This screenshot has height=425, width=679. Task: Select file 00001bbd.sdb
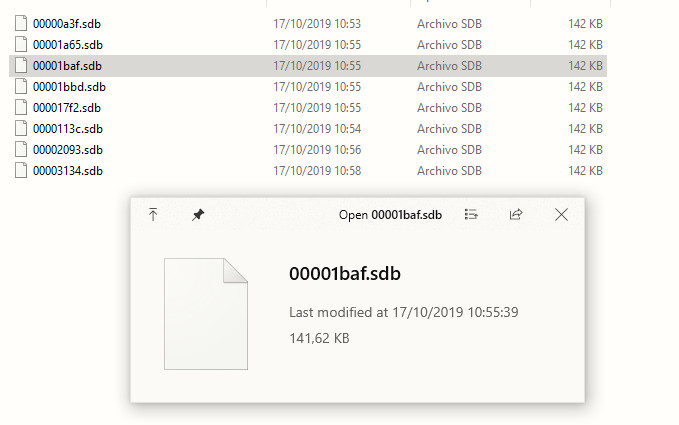coord(69,87)
